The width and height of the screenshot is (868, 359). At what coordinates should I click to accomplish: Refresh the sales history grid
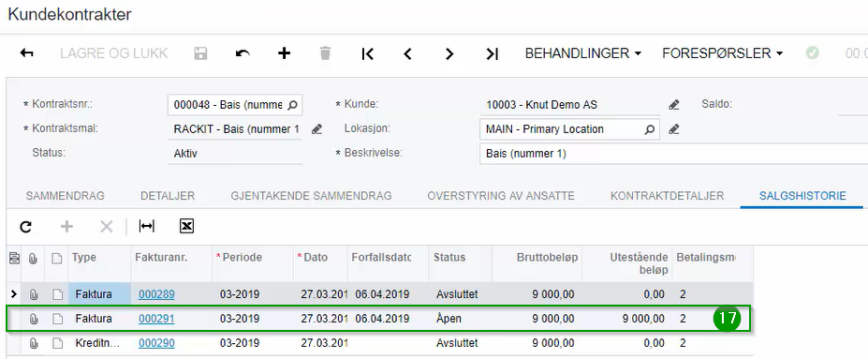pyautogui.click(x=25, y=226)
